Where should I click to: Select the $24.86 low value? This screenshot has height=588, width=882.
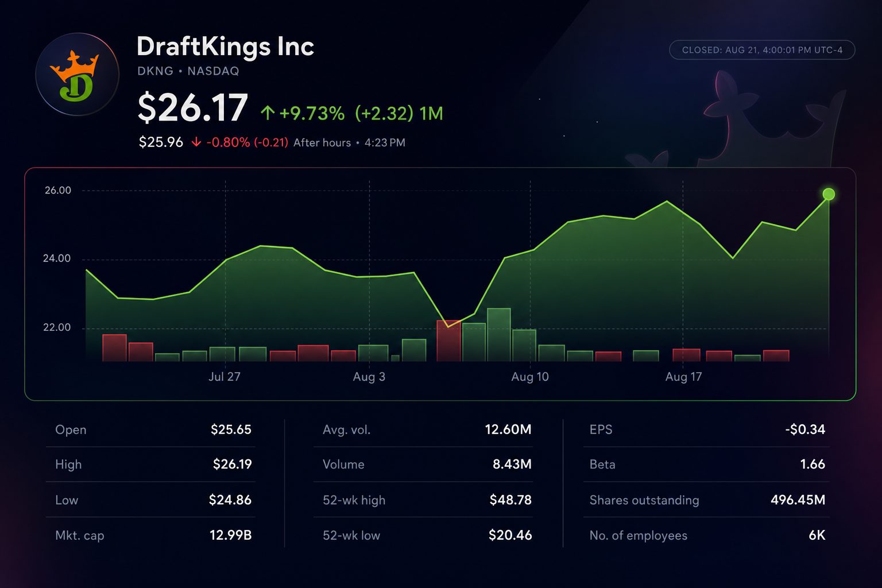(x=230, y=500)
